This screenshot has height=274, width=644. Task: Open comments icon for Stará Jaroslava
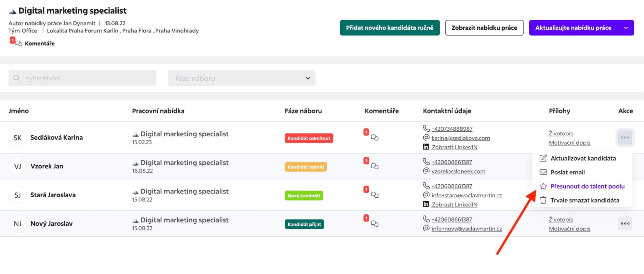click(x=374, y=195)
